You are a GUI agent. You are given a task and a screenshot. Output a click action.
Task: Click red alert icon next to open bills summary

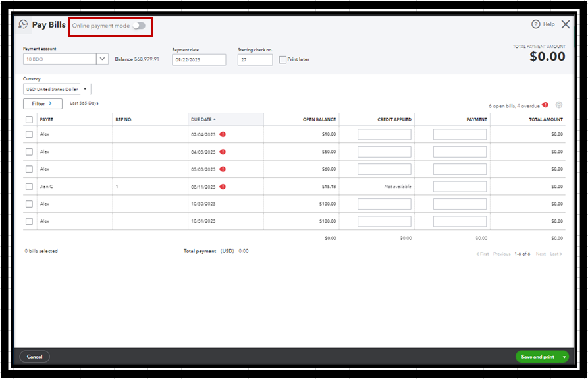pyautogui.click(x=545, y=105)
